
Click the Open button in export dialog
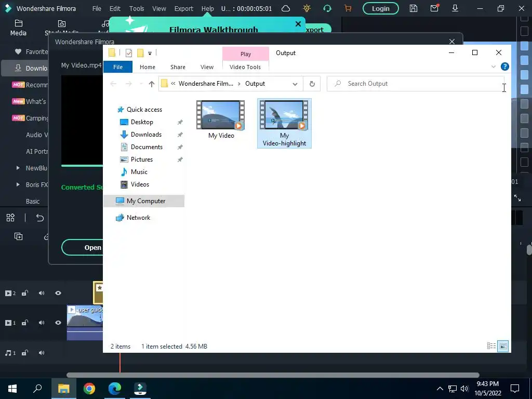(x=82, y=247)
